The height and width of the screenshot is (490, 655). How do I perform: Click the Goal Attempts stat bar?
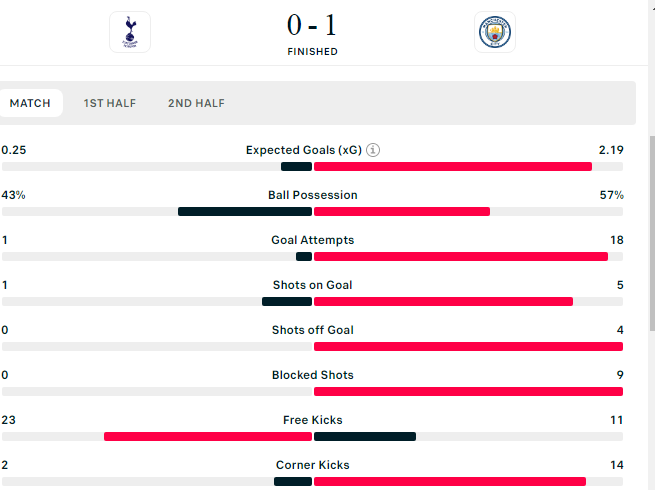[x=312, y=256]
